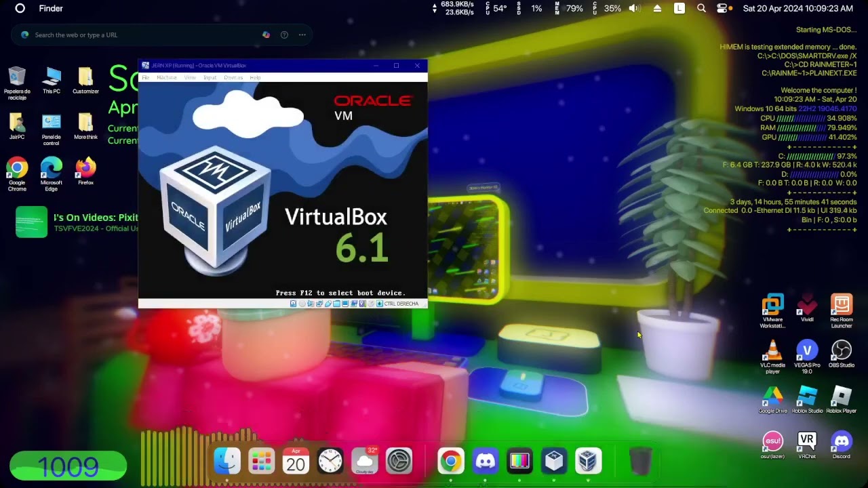The width and height of the screenshot is (868, 488).
Task: Click the date and time in menu bar
Action: click(797, 9)
